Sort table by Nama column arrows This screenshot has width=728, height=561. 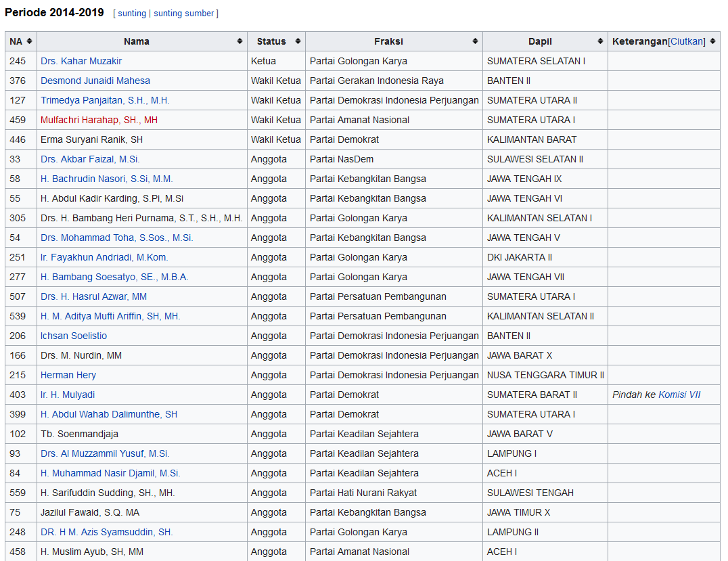pyautogui.click(x=240, y=41)
